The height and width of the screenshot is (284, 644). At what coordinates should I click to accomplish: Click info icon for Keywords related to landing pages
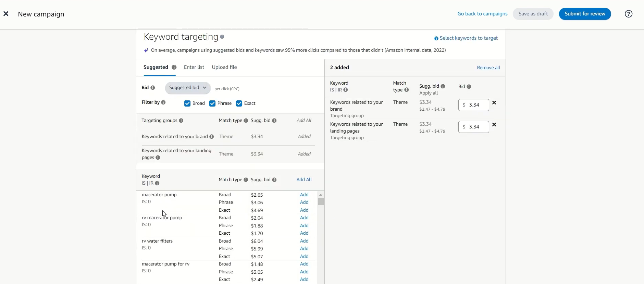click(158, 158)
